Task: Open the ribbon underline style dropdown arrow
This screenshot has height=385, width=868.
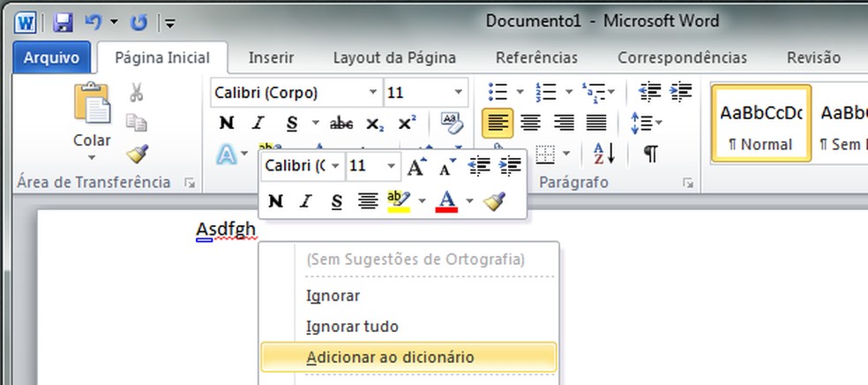Action: (315, 123)
